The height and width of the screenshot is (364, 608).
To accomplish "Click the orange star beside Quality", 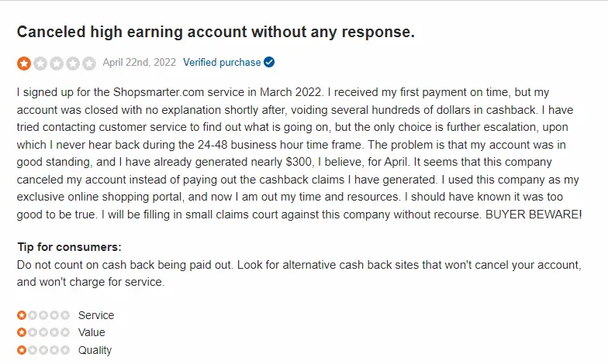I will click(x=22, y=350).
